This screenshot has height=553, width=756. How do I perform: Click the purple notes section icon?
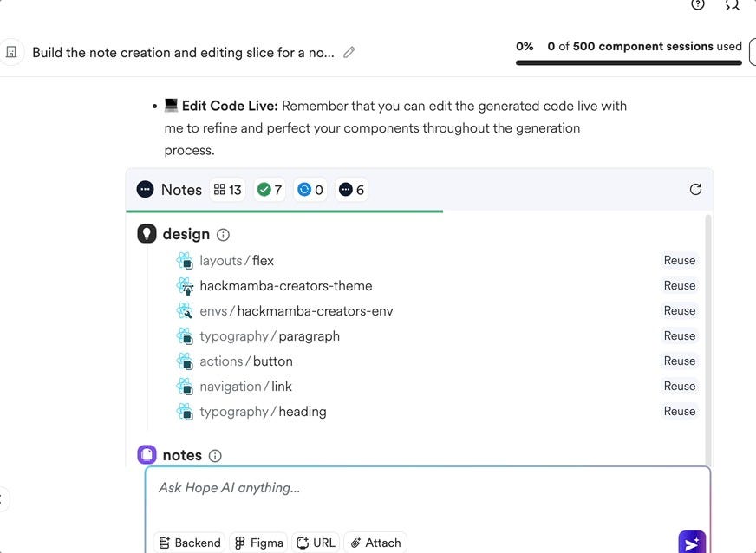coord(146,454)
